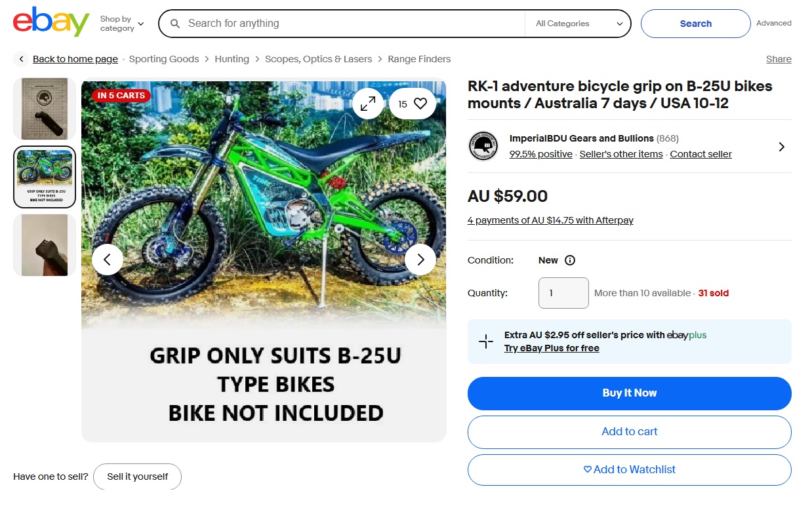Add item to favorites with heart icon
This screenshot has width=812, height=506.
(420, 104)
